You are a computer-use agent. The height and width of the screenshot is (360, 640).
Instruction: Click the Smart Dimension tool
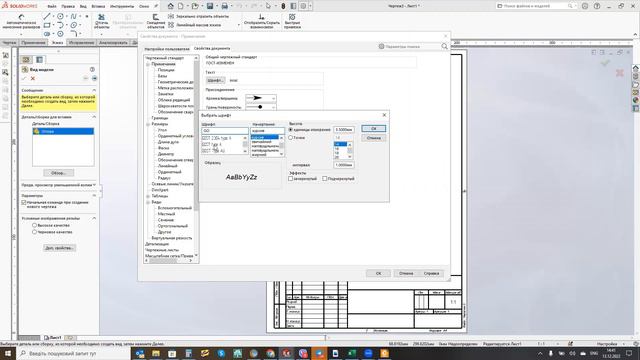pyautogui.click(x=21, y=21)
